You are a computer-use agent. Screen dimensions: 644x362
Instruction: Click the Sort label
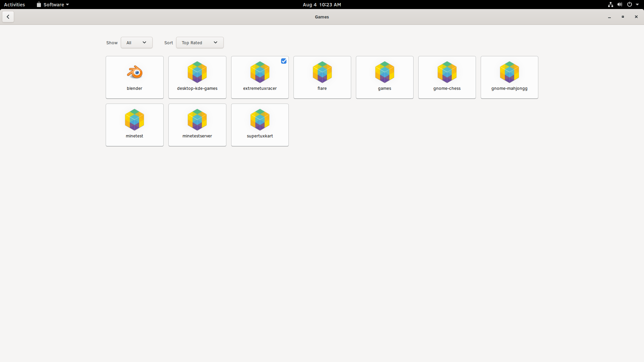169,43
